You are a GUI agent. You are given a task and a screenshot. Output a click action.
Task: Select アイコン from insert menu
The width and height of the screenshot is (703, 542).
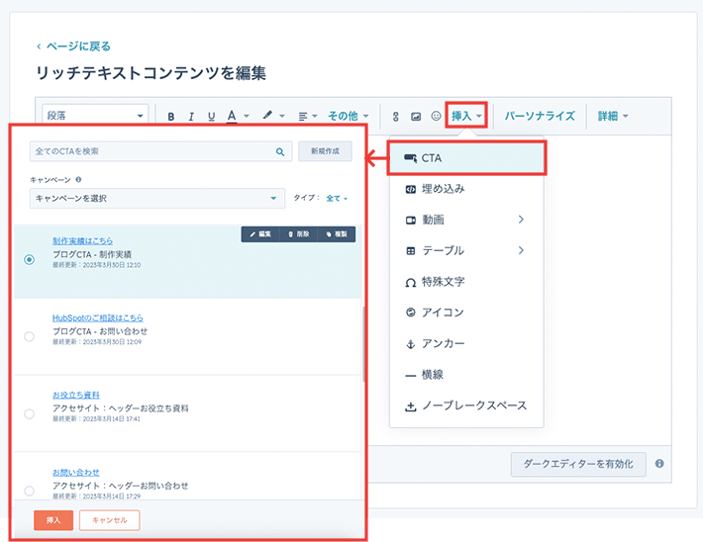click(x=467, y=312)
